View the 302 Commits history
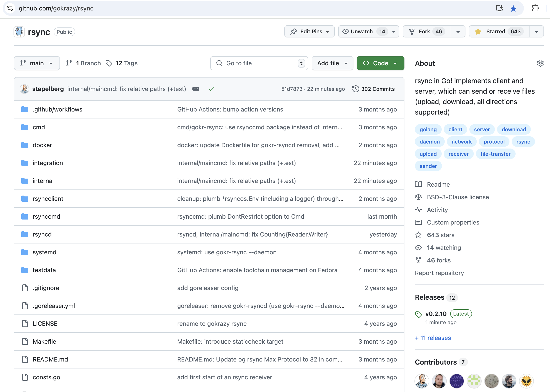This screenshot has width=550, height=392. click(x=374, y=89)
